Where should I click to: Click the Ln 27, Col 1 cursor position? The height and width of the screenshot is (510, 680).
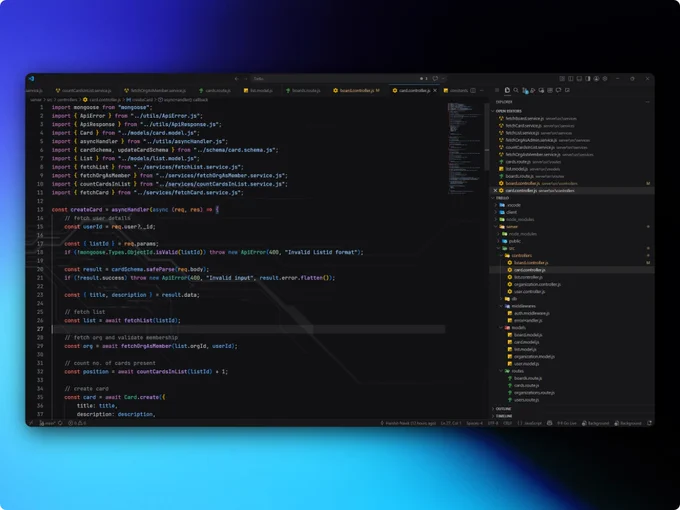click(451, 423)
